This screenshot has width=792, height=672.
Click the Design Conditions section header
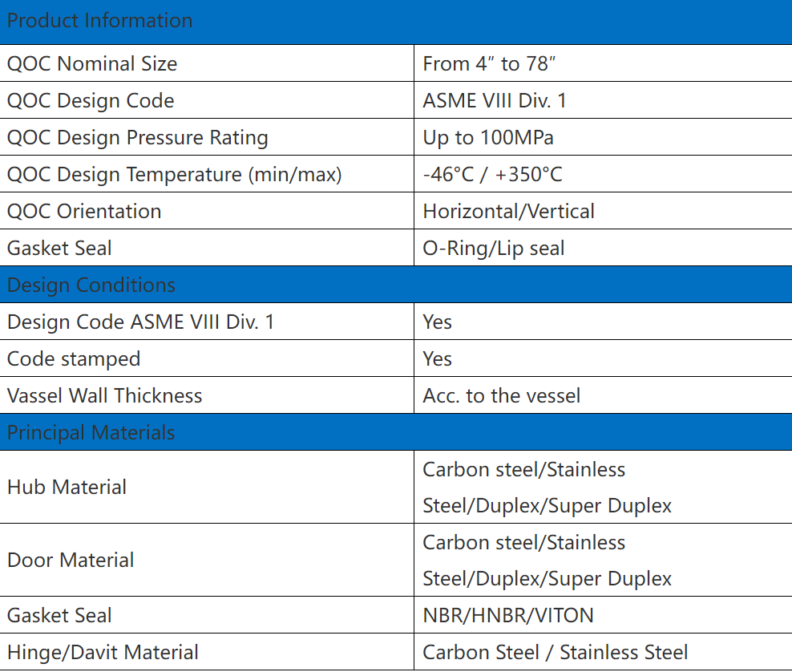coord(396,285)
